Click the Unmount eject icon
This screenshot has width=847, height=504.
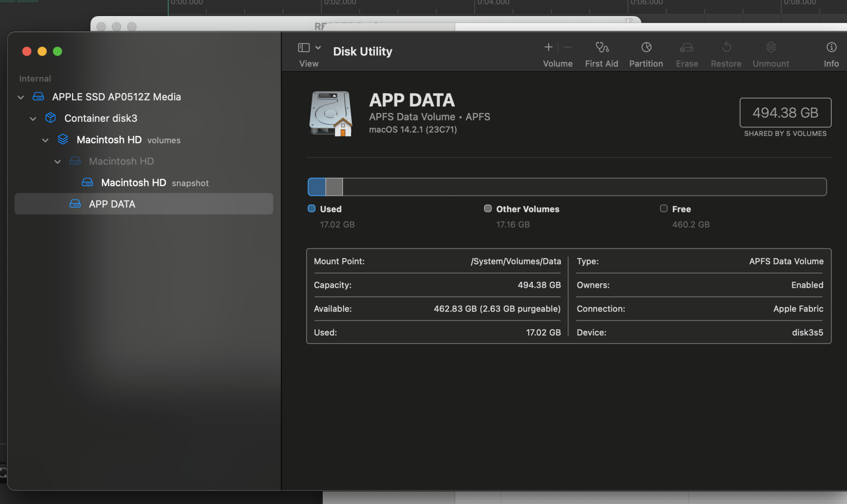coord(771,47)
